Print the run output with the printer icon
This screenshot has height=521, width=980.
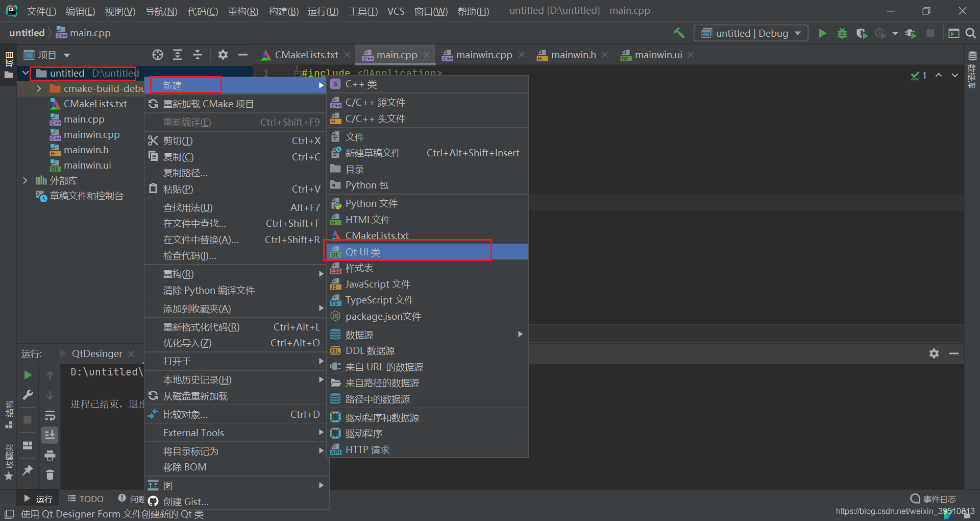50,455
